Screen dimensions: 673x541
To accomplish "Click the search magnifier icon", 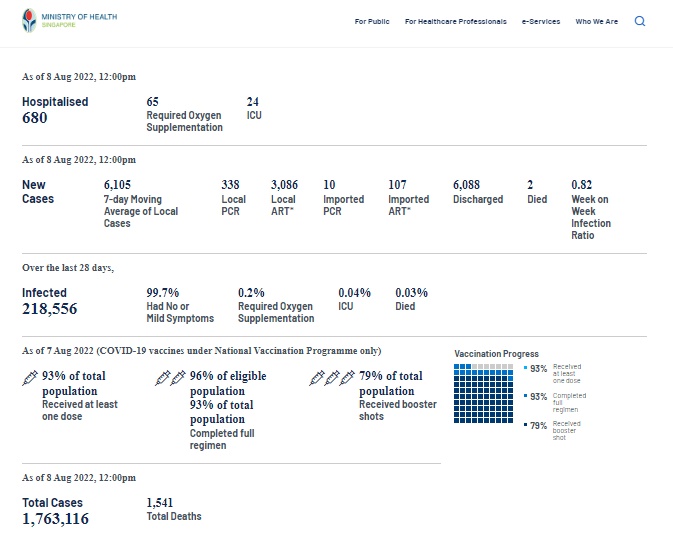I will pos(640,21).
